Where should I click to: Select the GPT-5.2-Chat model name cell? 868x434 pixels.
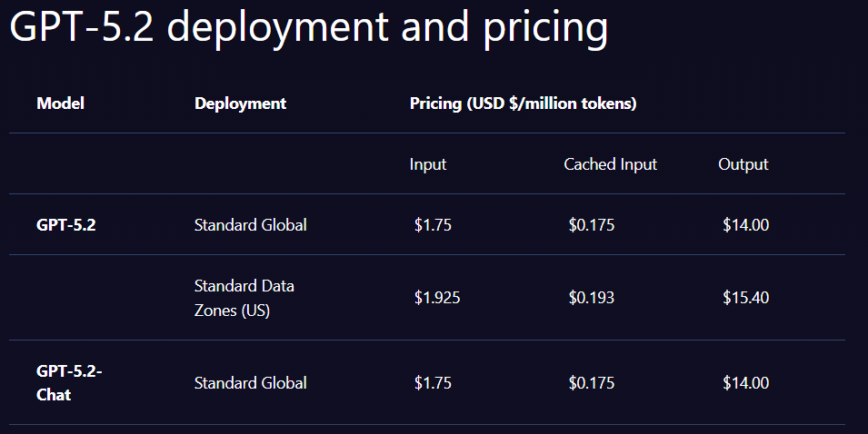pyautogui.click(x=68, y=382)
